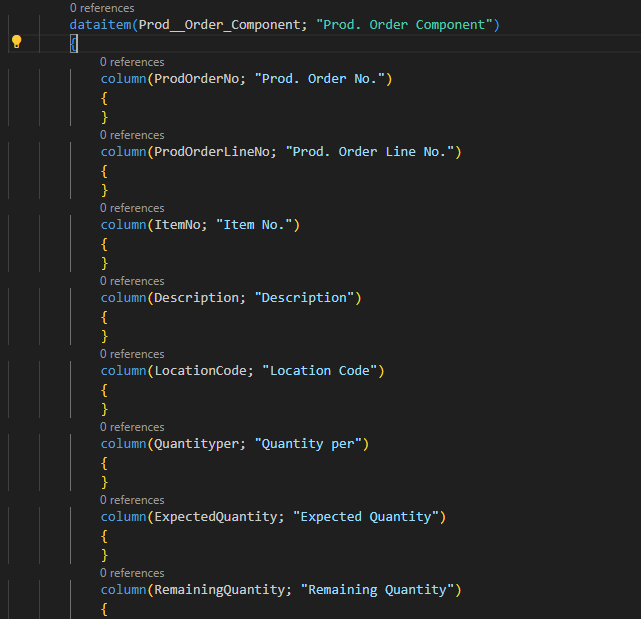Click the 'column' keyword before ProdOrderNo
Image resolution: width=641 pixels, height=619 pixels.
(123, 79)
